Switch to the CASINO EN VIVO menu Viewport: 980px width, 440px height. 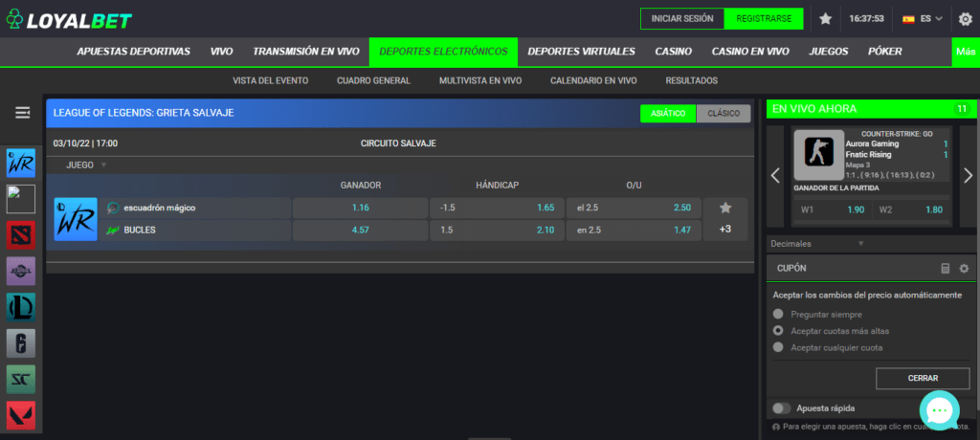click(750, 52)
